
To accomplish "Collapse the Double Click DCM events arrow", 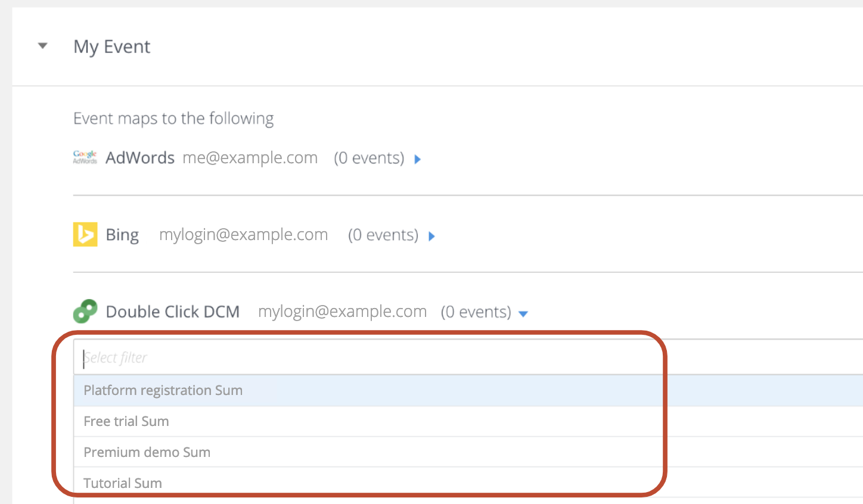I will (523, 314).
